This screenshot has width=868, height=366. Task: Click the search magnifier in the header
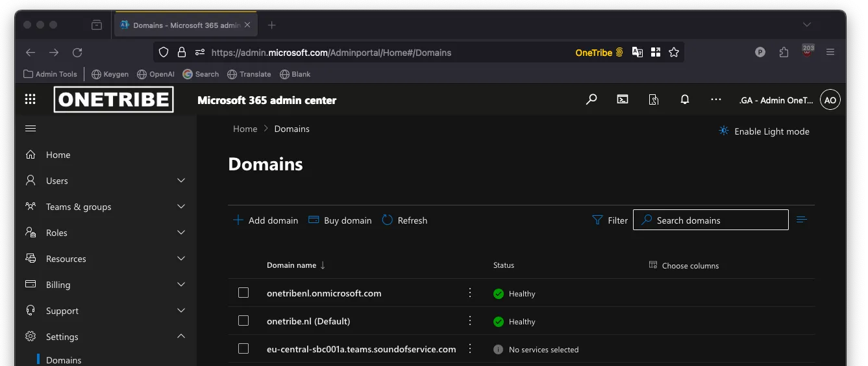pos(591,99)
